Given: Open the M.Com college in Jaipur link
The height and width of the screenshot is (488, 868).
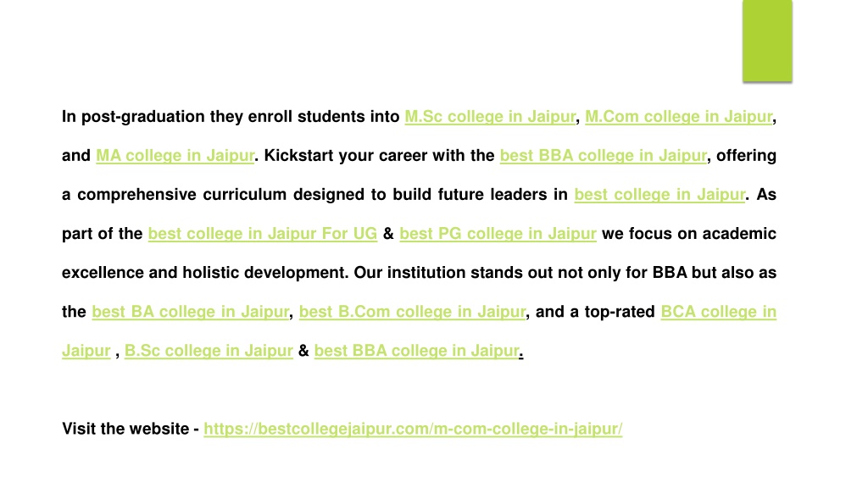Looking at the screenshot, I should point(679,117).
